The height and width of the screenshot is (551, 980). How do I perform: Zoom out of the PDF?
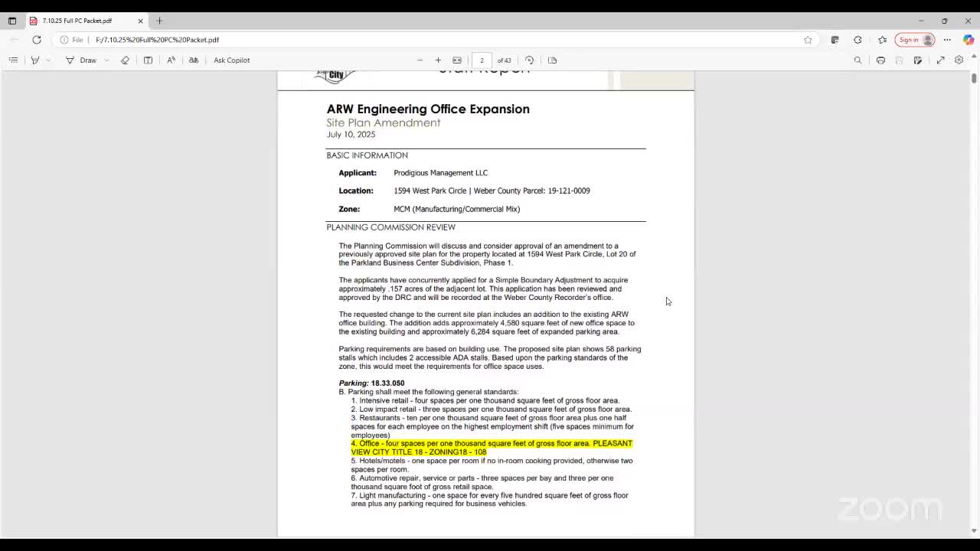tap(420, 60)
